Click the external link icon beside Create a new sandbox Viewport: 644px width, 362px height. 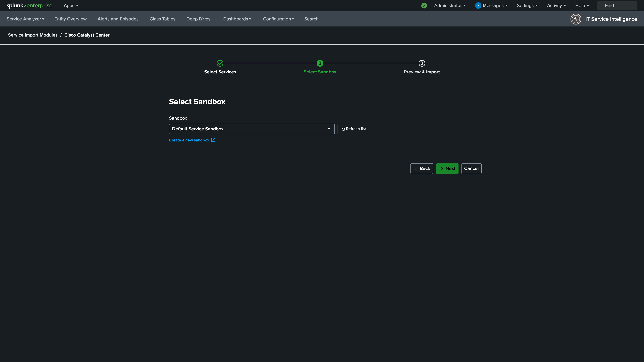tap(213, 140)
